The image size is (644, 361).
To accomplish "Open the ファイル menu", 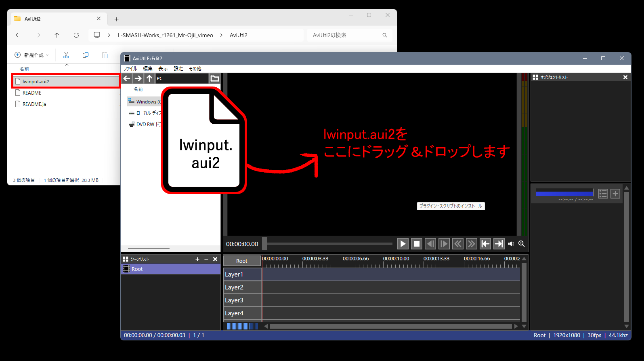I will click(x=130, y=69).
